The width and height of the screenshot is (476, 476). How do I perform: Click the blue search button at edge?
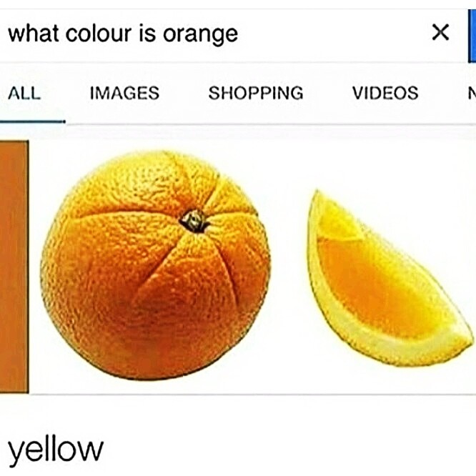pyautogui.click(x=472, y=36)
